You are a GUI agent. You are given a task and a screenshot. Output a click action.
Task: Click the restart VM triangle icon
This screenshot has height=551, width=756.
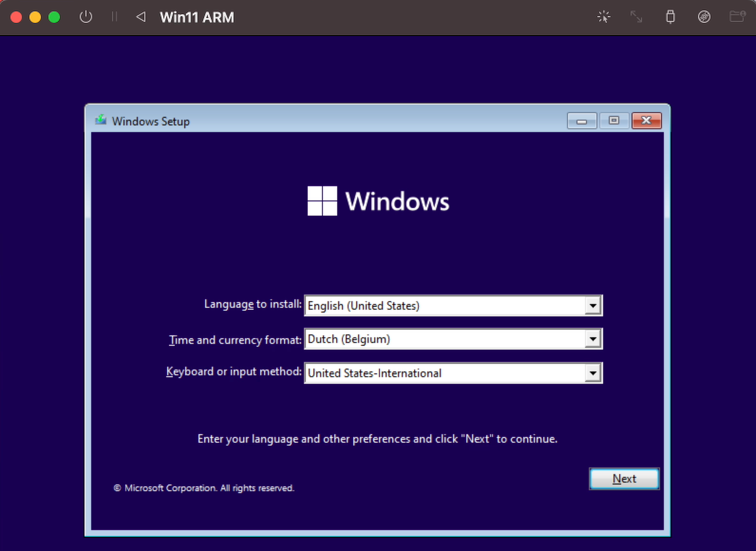click(x=141, y=17)
